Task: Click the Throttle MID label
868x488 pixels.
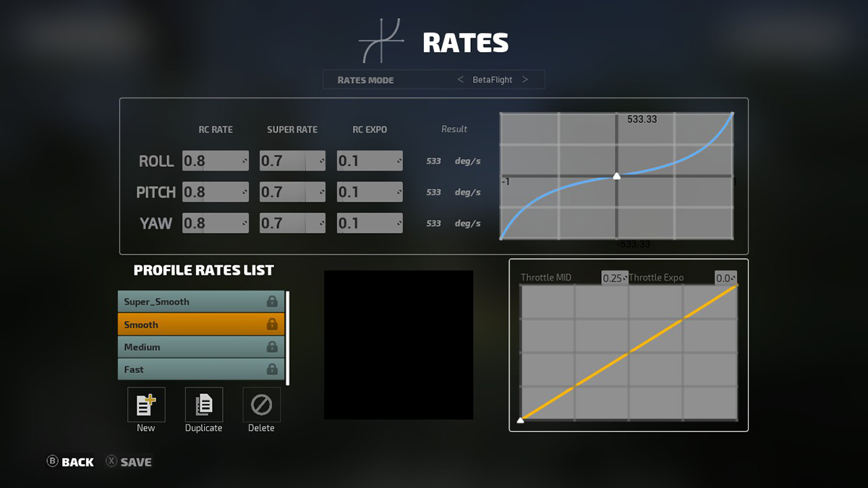Action: [547, 278]
